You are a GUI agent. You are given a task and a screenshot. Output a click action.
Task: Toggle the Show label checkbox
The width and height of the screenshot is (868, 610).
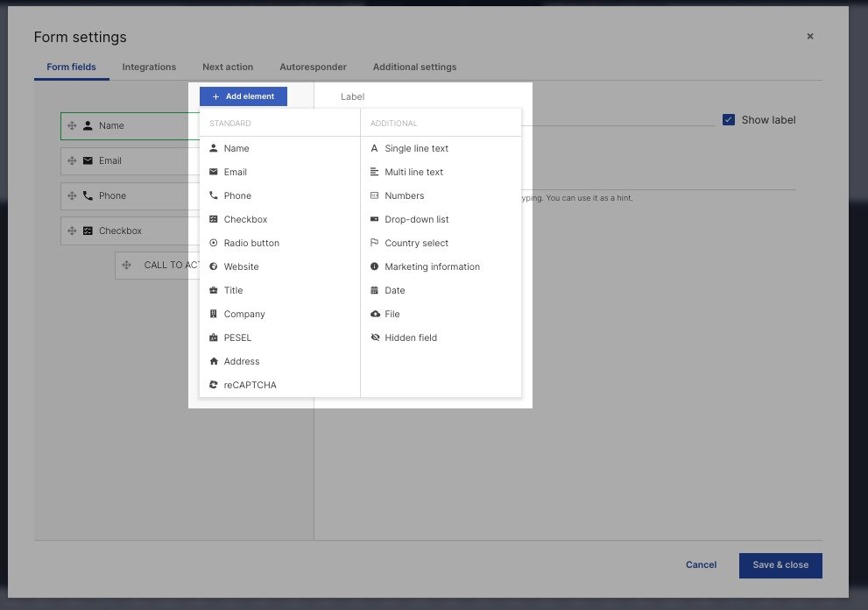[729, 119]
